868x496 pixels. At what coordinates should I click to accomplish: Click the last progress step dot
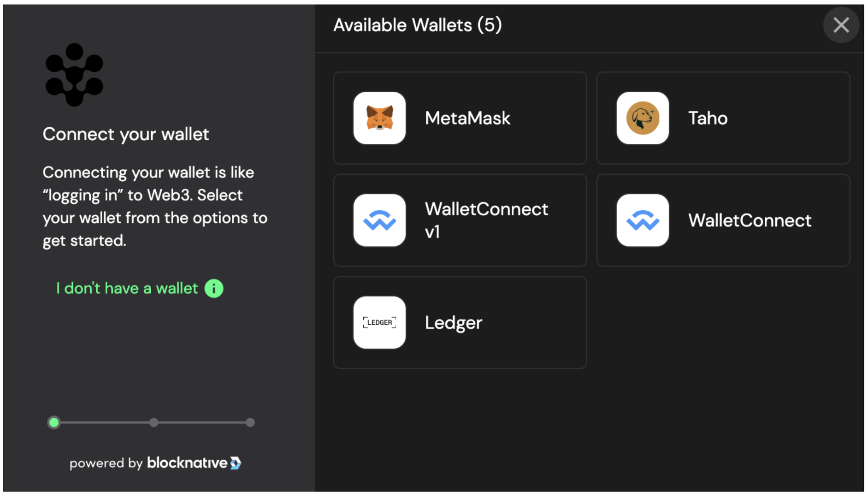[250, 423]
